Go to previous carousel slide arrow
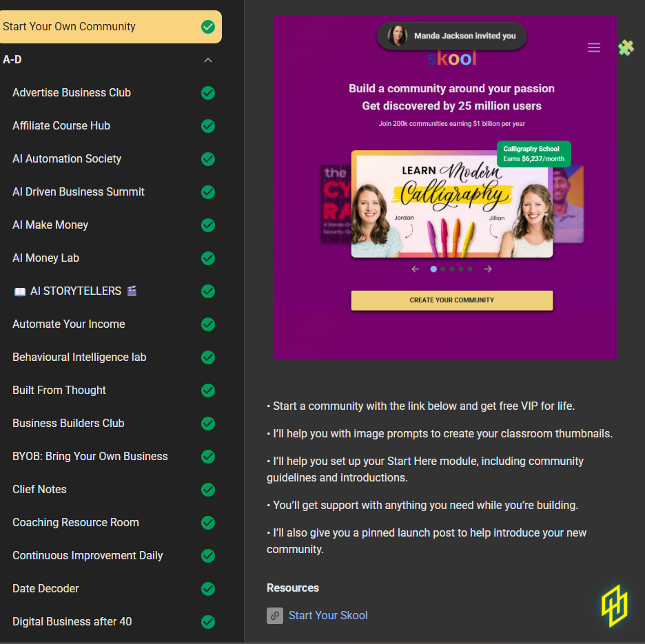The image size is (645, 644). point(416,269)
